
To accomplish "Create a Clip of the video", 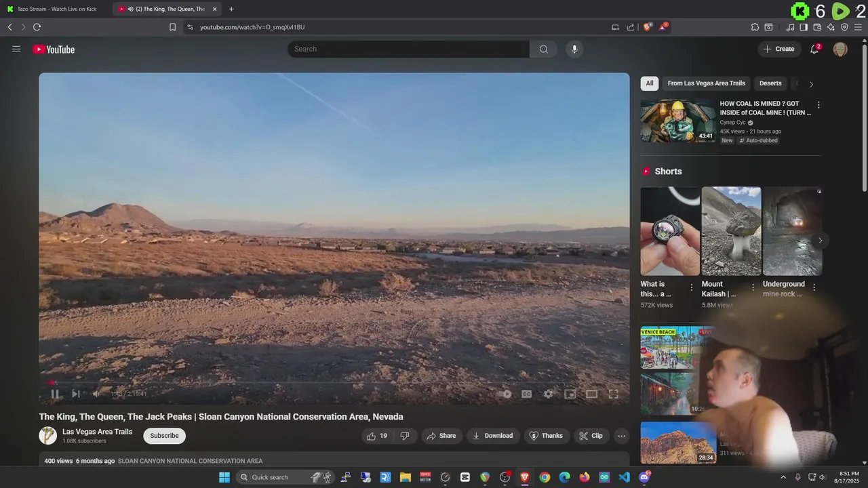I will click(x=590, y=436).
